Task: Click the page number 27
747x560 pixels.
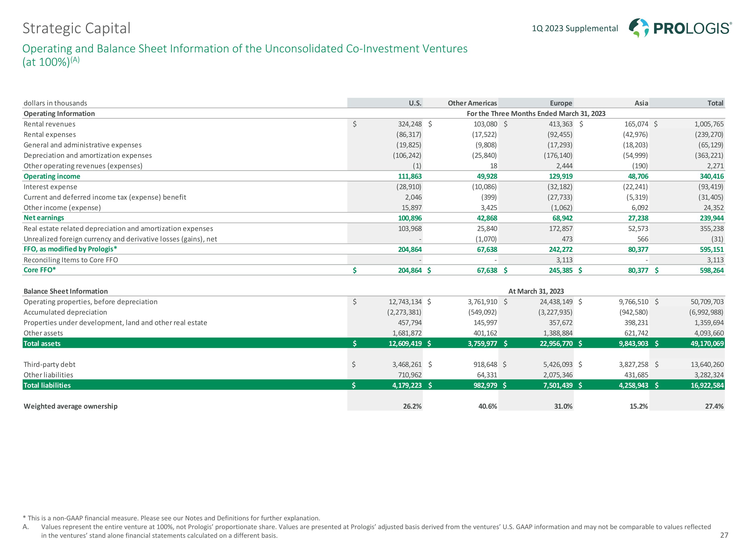Action: point(724,535)
